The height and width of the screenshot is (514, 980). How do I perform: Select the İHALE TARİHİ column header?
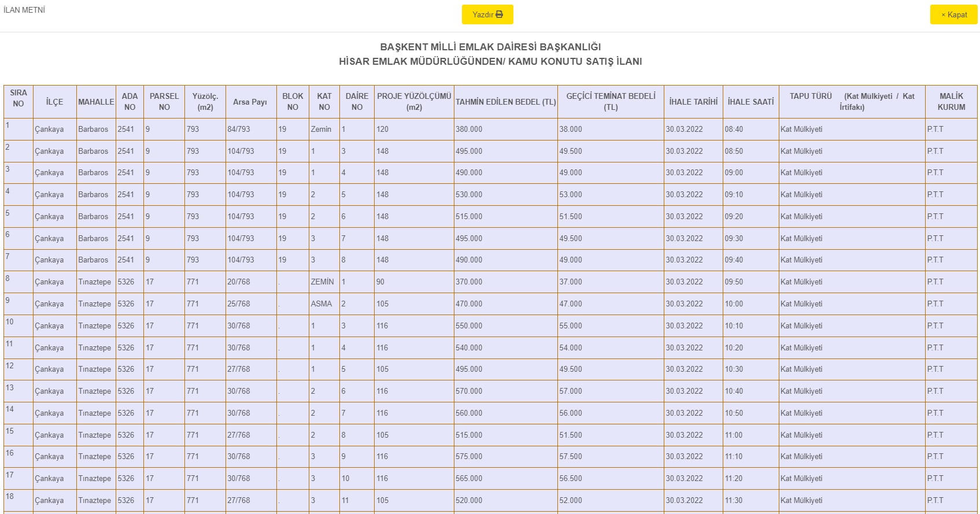point(693,102)
